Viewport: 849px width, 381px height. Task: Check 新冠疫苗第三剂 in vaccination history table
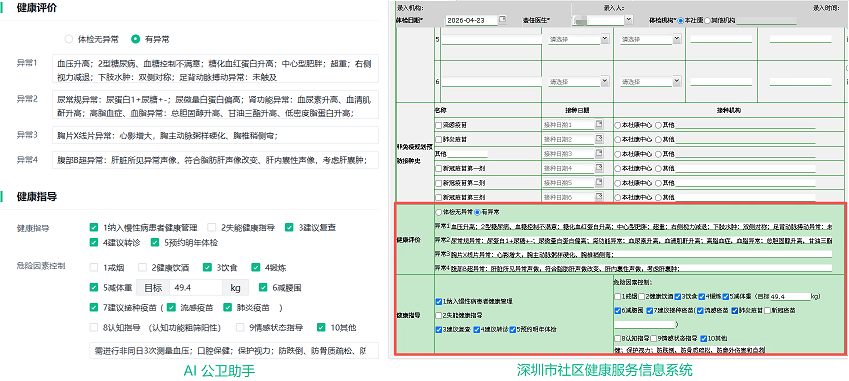(439, 197)
